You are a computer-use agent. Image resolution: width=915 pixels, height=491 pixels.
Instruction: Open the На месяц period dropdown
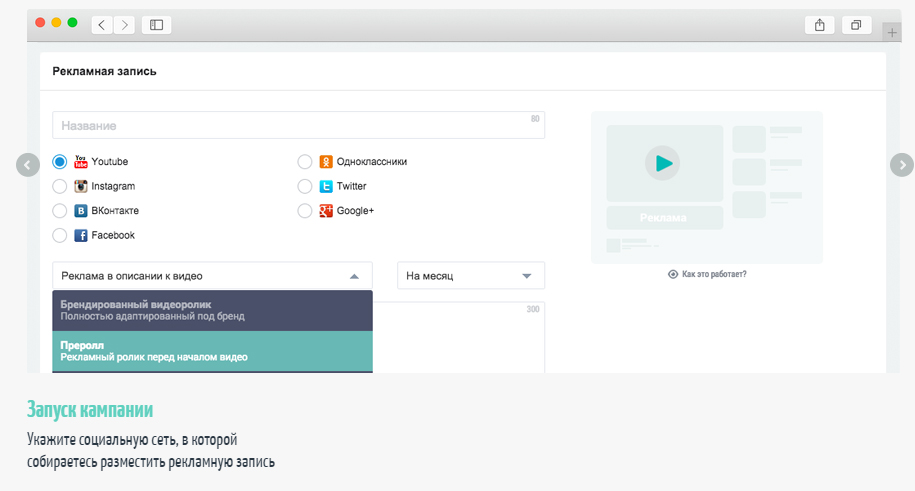tap(470, 276)
